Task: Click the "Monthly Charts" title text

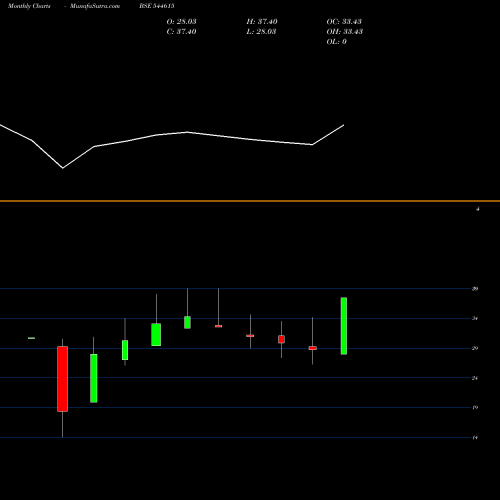Action: [x=29, y=6]
